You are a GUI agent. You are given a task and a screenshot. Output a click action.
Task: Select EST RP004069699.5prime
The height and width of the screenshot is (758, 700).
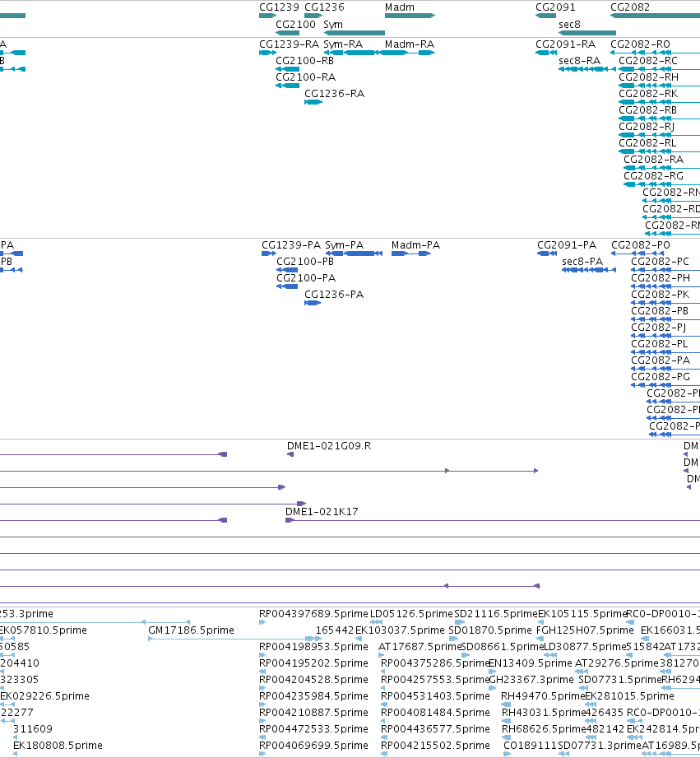(262, 754)
